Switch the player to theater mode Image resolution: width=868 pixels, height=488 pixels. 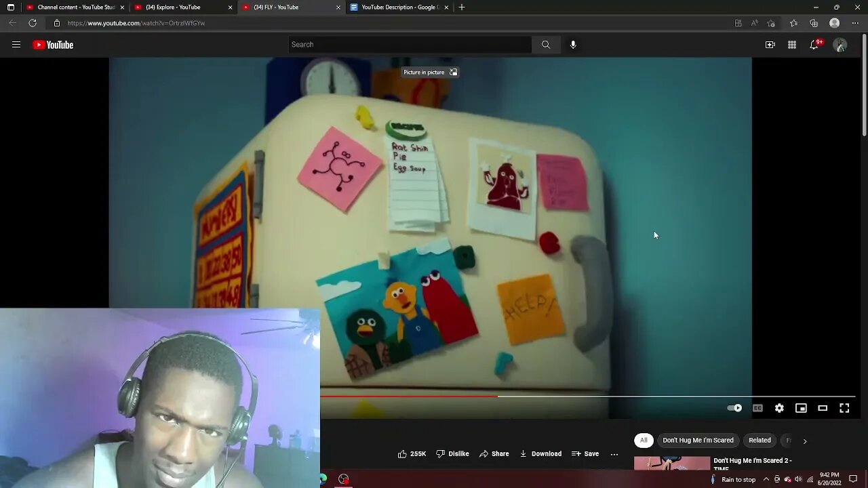823,408
